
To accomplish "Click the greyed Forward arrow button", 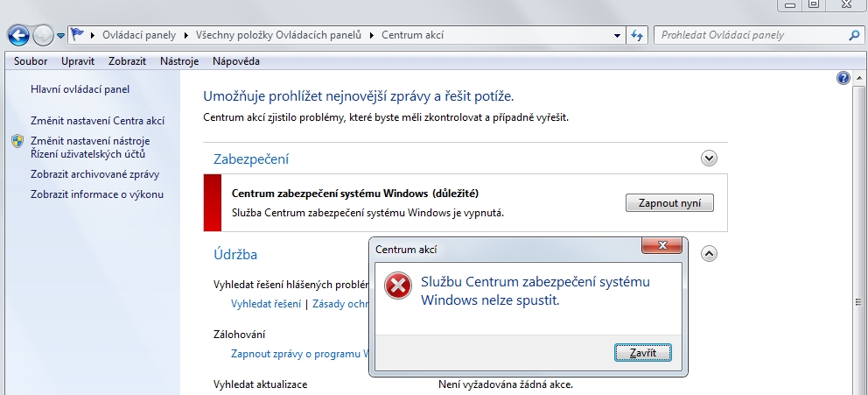I will (x=43, y=35).
